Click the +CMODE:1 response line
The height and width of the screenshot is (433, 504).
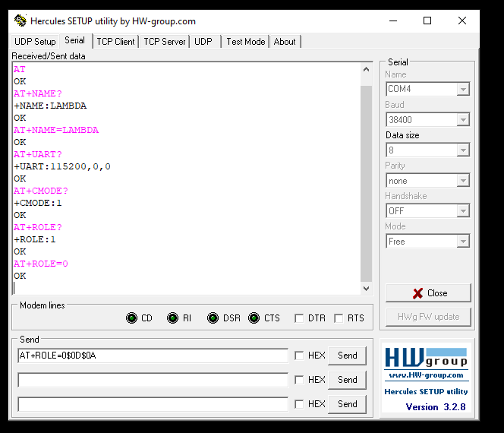click(x=38, y=203)
